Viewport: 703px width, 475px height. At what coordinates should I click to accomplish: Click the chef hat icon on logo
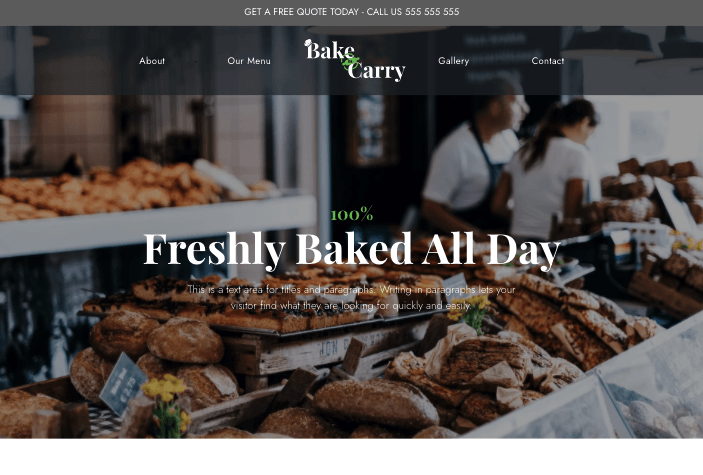tap(308, 43)
